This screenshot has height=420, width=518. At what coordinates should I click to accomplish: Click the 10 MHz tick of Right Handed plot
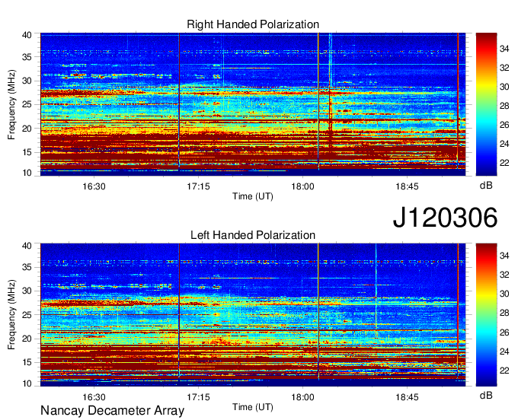27,173
